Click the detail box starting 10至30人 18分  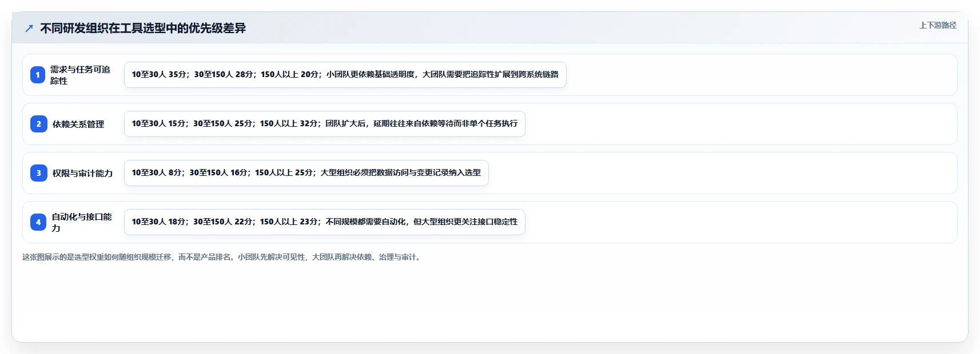[x=325, y=222]
